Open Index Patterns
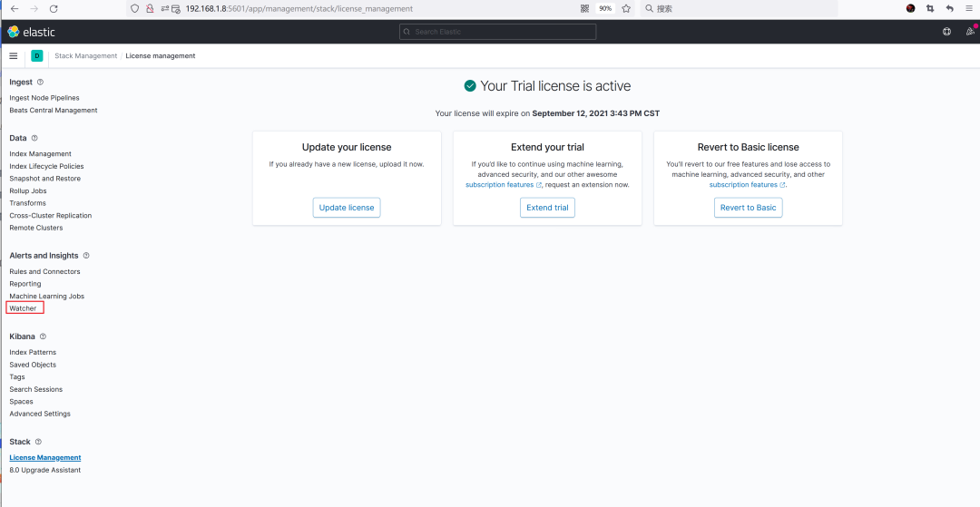The height and width of the screenshot is (507, 980). (33, 352)
